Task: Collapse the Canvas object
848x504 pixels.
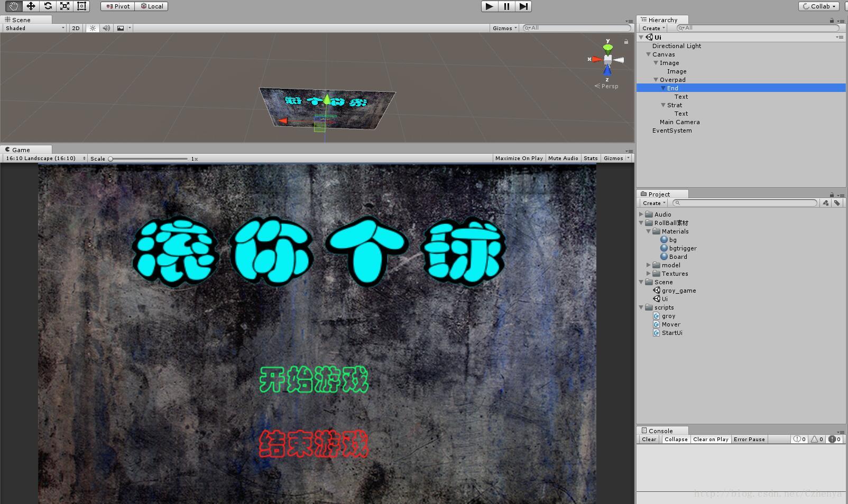Action: pyautogui.click(x=649, y=54)
